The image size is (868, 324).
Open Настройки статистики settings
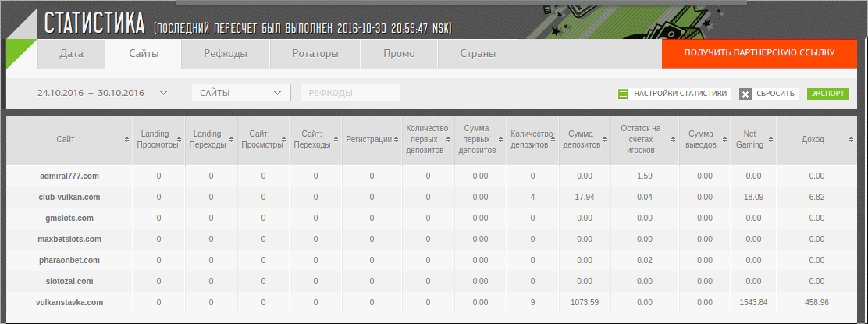(x=674, y=94)
